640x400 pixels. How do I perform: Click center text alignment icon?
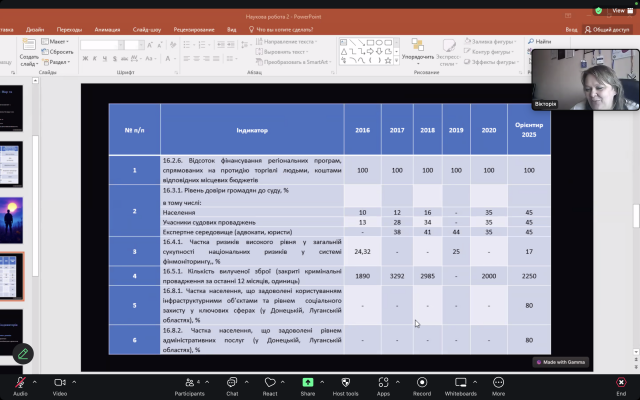click(x=196, y=59)
